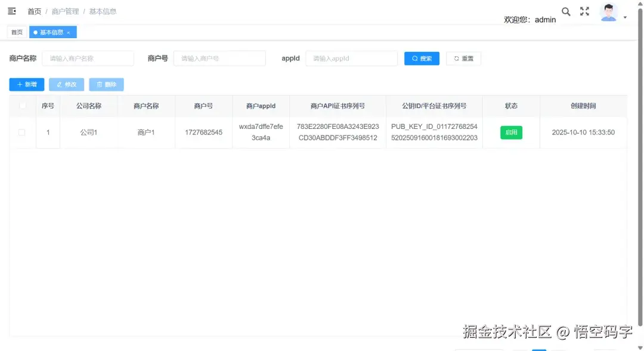Click the 商户号 column header
The height and width of the screenshot is (351, 644).
tap(203, 106)
